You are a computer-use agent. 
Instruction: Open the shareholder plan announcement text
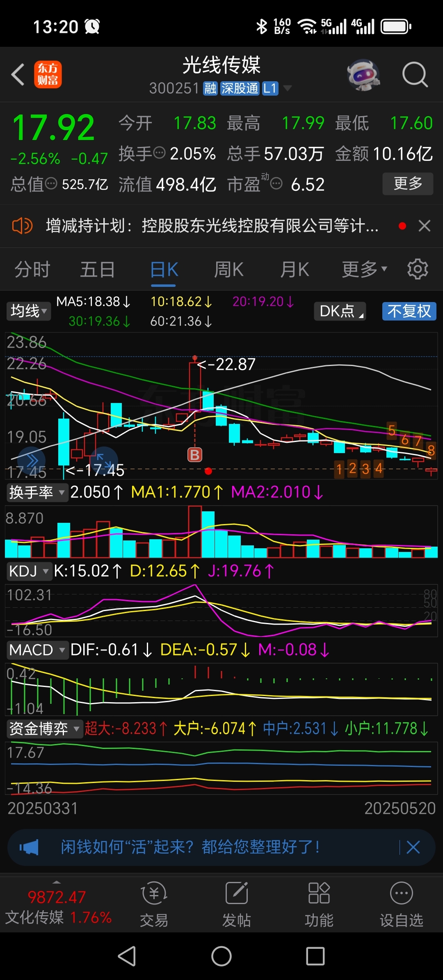212,226
